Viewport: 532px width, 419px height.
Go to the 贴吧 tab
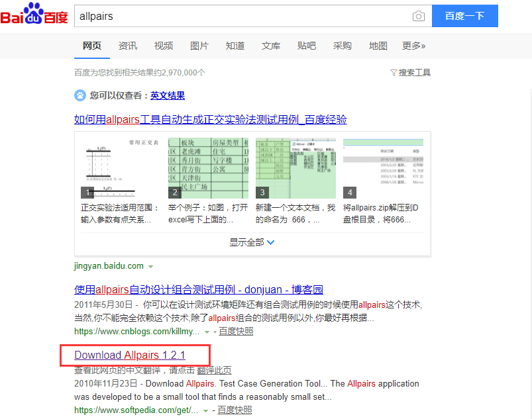[307, 46]
